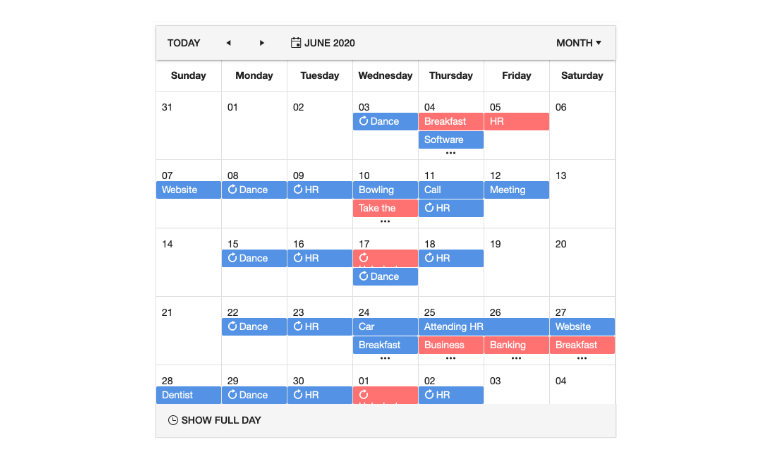Image resolution: width=770 pixels, height=460 pixels.
Task: Open the Breakfast event on June 24
Action: (x=385, y=345)
